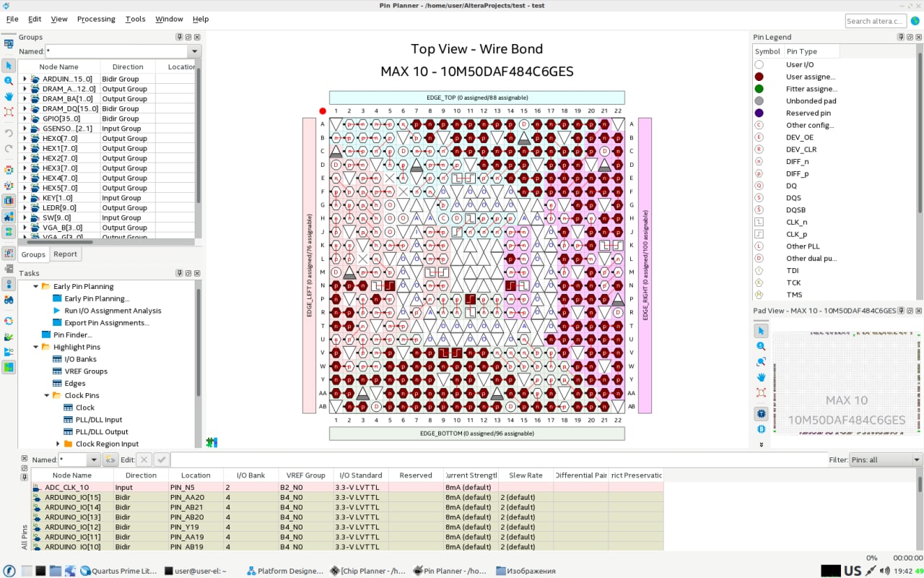
Task: Click in the Search altera.com field
Action: 876,21
